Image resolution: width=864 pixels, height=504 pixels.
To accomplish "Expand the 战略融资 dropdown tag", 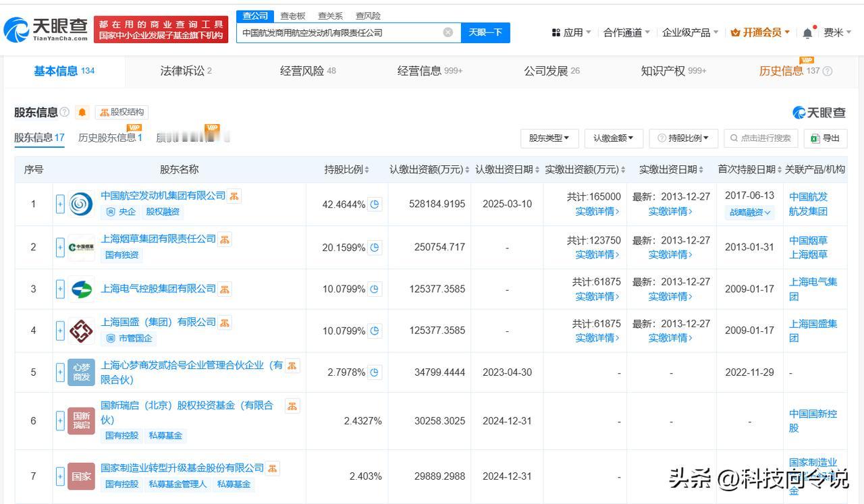I will 749,212.
